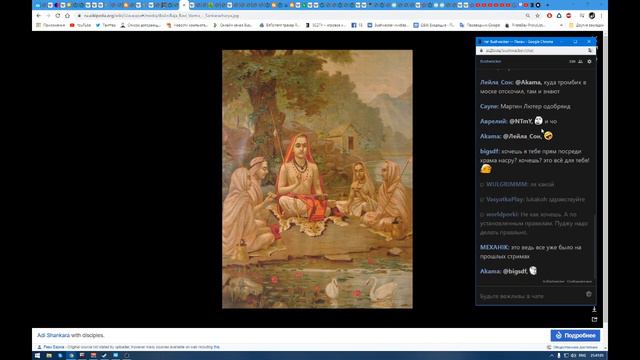
Task: Go back in main browser
Action: pos(38,16)
